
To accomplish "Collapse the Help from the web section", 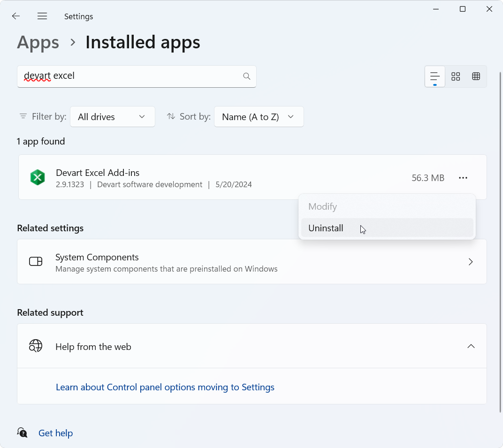I will [471, 346].
